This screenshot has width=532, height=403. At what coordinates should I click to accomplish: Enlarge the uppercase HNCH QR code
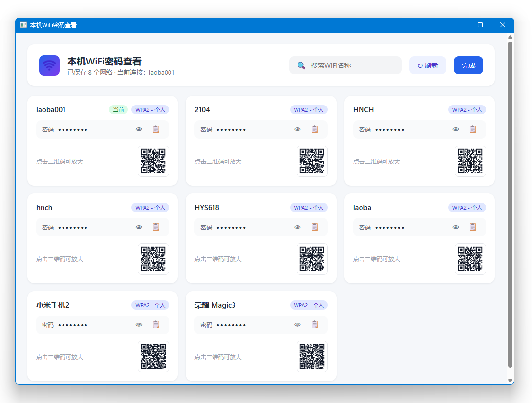[x=470, y=161]
